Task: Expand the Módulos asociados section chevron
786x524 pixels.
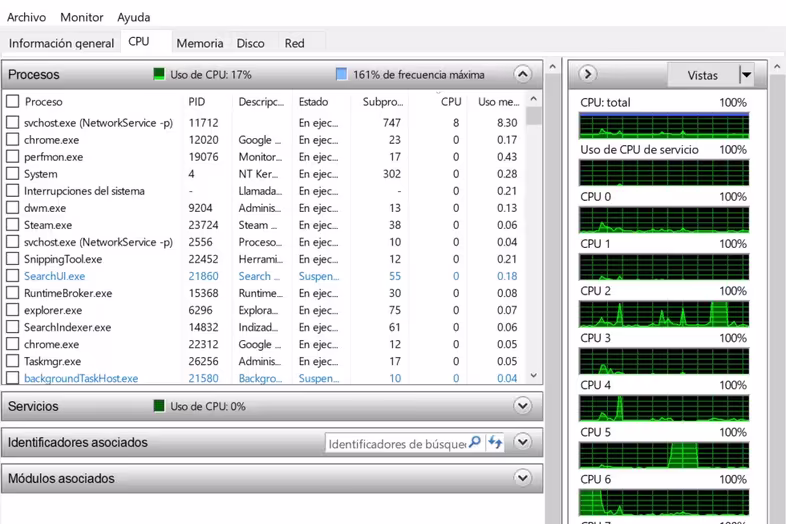Action: pyautogui.click(x=522, y=478)
